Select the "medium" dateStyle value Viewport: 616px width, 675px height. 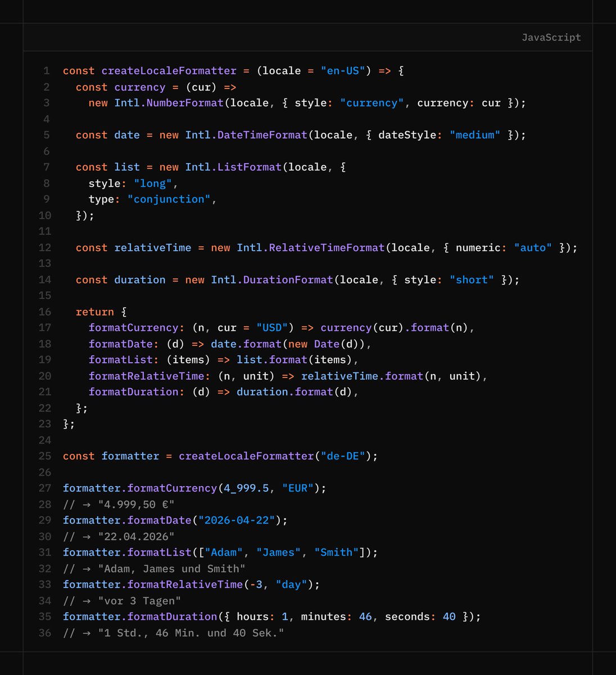[474, 135]
